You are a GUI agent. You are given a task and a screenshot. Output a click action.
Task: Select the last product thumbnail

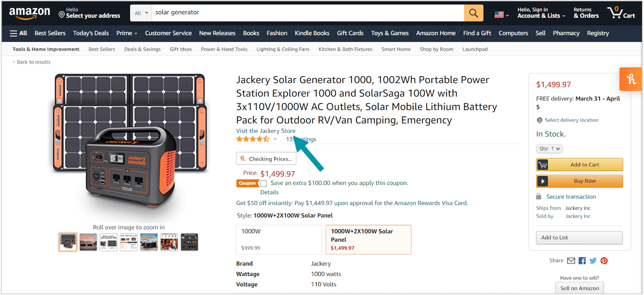[x=190, y=242]
